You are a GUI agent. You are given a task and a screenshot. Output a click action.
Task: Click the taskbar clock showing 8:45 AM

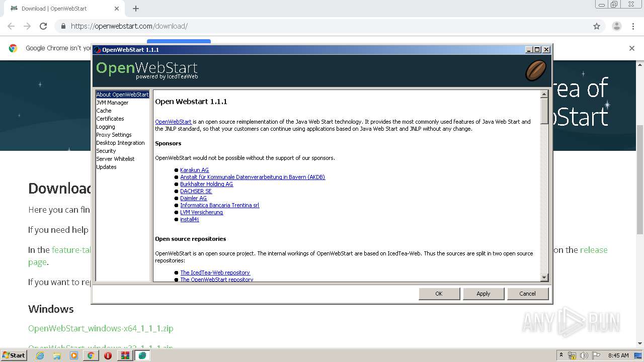point(618,355)
